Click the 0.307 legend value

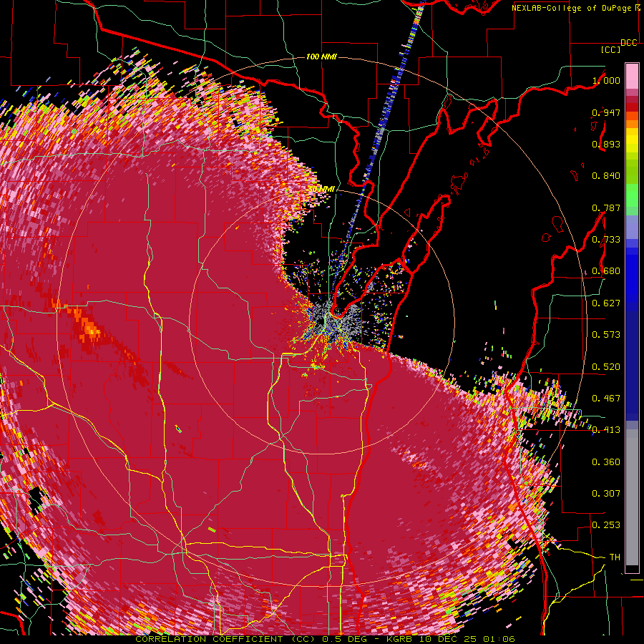tap(606, 494)
